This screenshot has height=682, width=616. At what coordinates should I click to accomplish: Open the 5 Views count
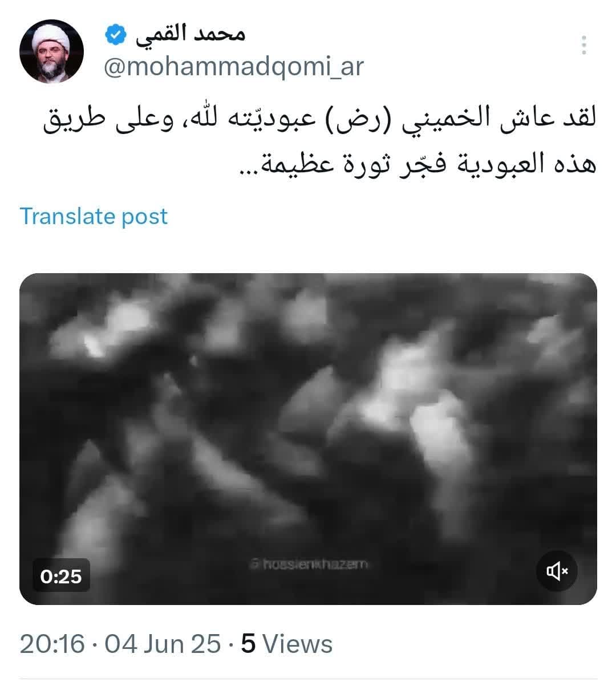287,644
